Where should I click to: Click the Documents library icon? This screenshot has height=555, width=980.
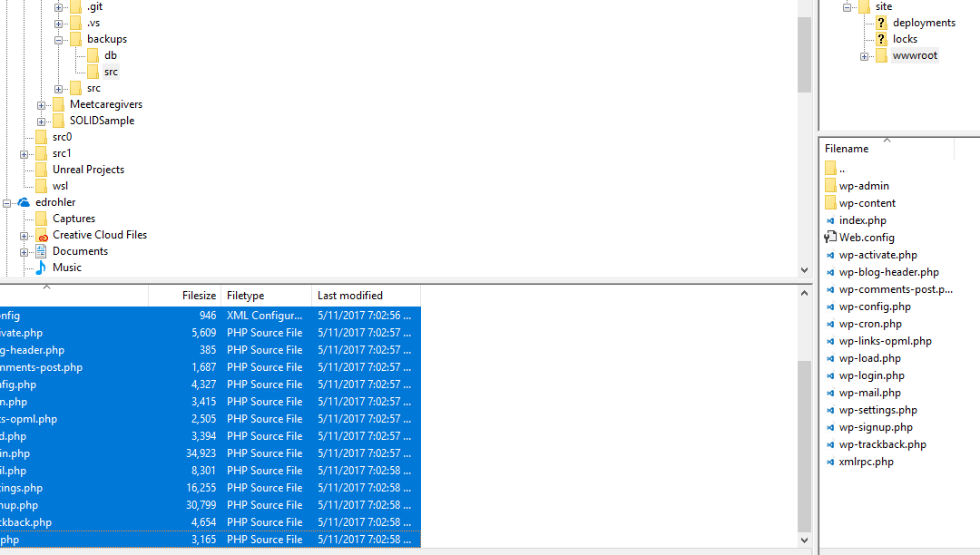[41, 251]
